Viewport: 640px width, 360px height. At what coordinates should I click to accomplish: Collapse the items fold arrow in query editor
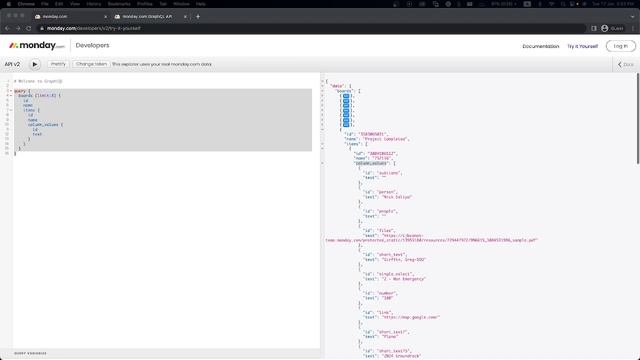tap(11, 110)
